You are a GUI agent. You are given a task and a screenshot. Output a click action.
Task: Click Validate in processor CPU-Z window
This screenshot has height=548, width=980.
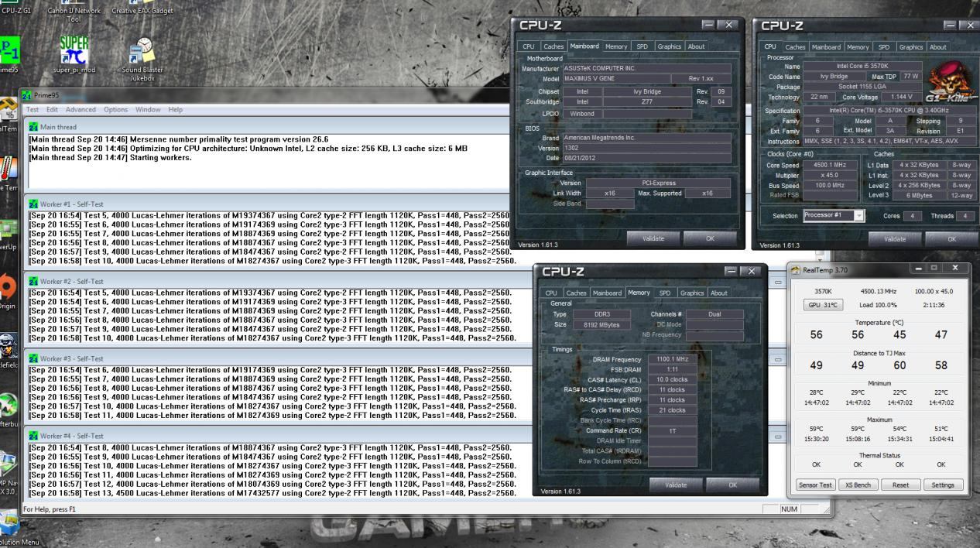896,238
